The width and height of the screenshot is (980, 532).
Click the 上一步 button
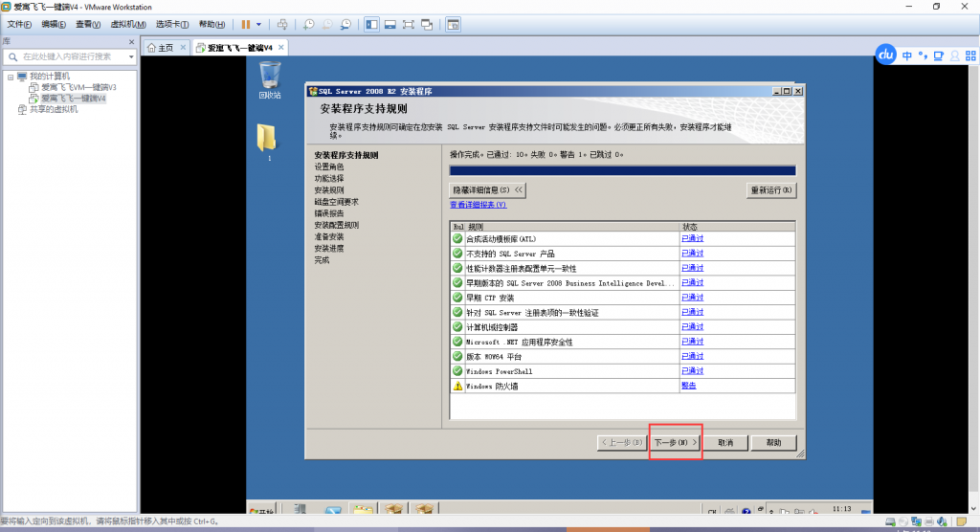(622, 443)
